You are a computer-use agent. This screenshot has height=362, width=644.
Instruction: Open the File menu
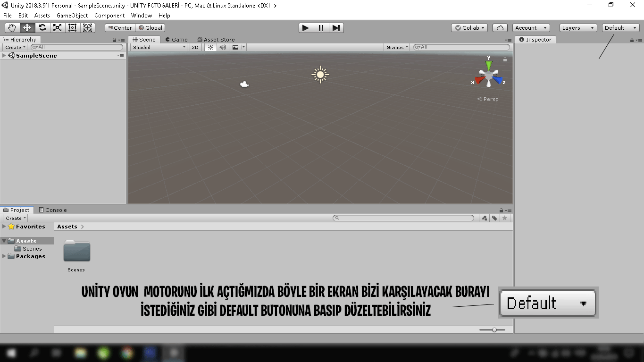coord(8,16)
